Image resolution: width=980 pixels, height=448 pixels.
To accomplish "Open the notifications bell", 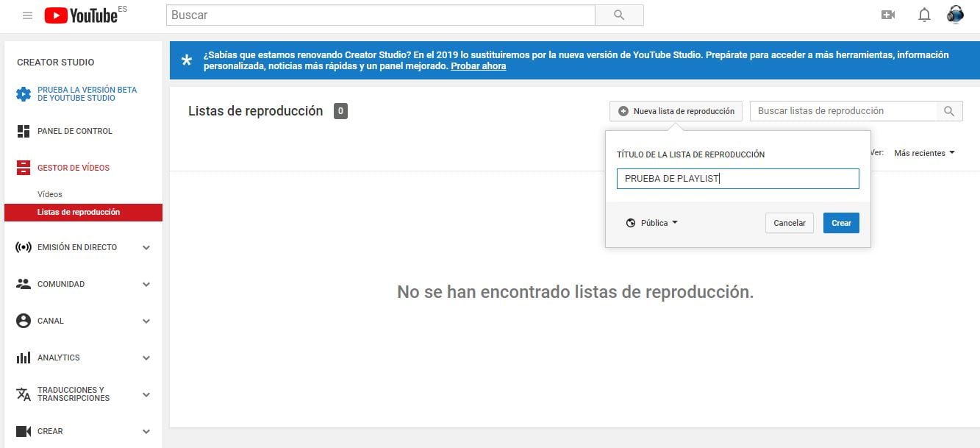I will coord(924,15).
